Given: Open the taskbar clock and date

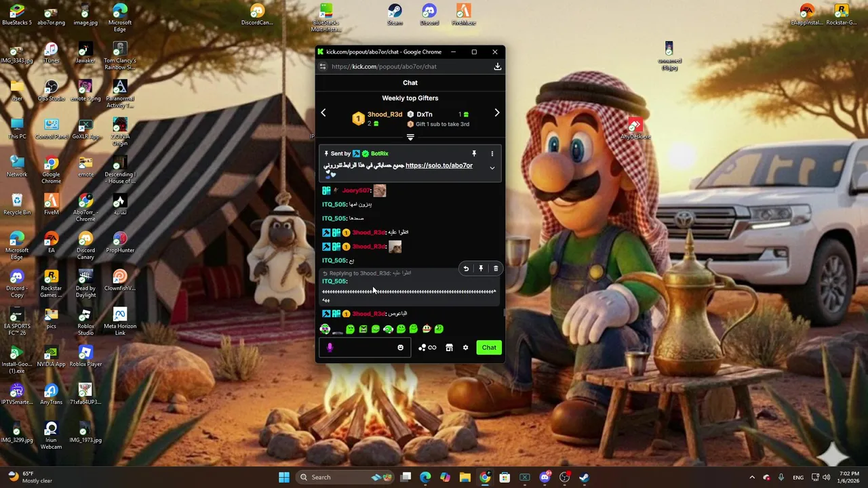Looking at the screenshot, I should [848, 477].
